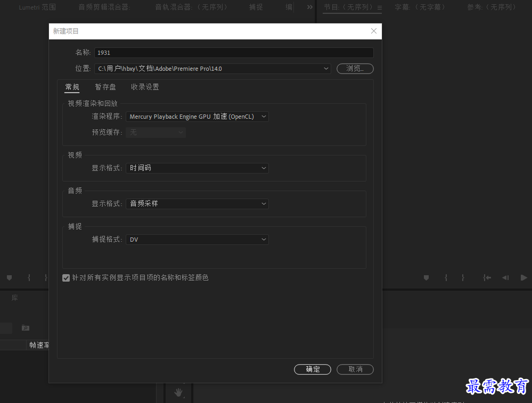Add marker in the Source monitor
The width and height of the screenshot is (532, 403).
coord(10,278)
